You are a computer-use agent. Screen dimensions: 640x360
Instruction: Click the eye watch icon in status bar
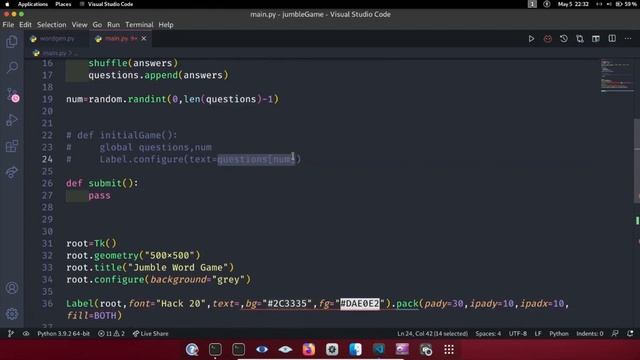coord(26,333)
